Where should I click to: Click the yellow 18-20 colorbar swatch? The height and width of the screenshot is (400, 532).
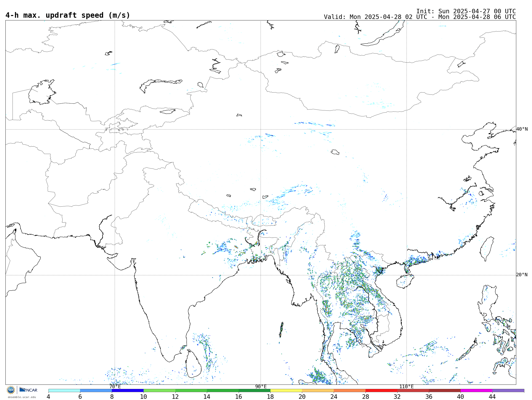[286, 391]
